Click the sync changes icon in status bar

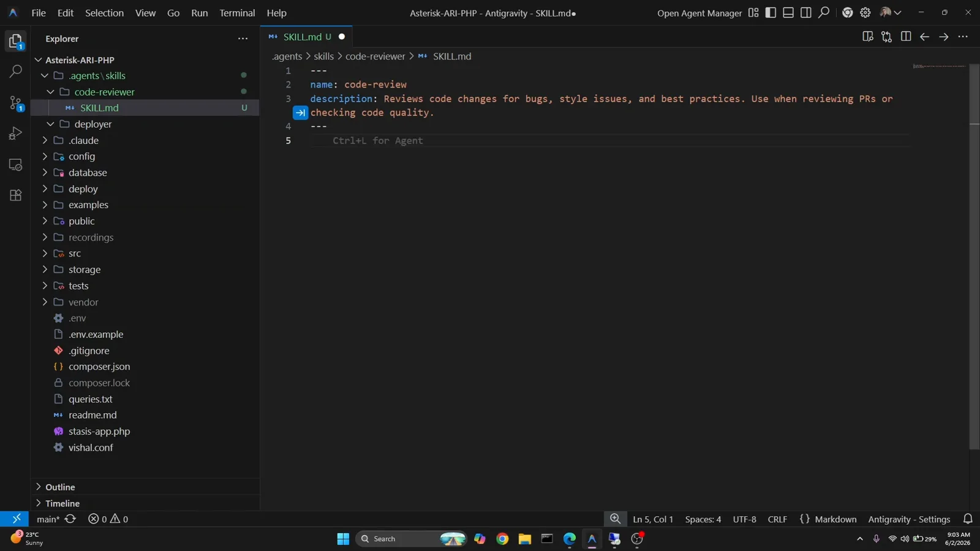70,519
